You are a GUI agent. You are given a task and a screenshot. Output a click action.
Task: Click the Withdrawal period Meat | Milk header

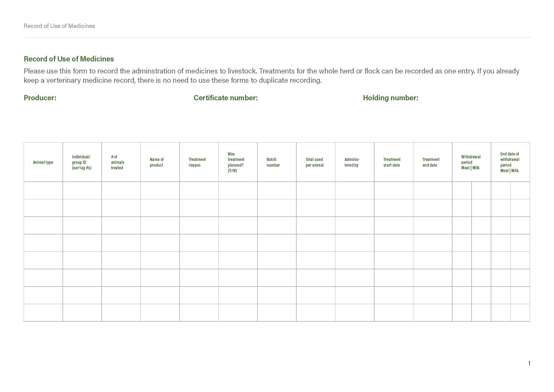pos(471,162)
